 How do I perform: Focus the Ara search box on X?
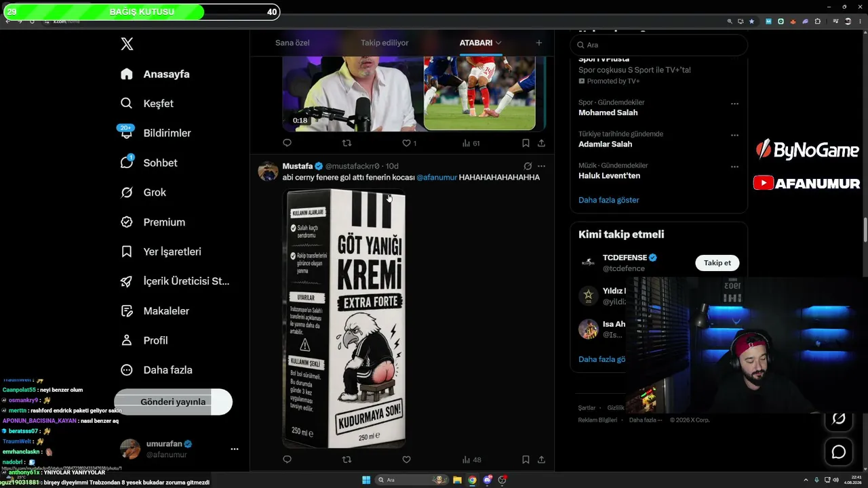(659, 45)
